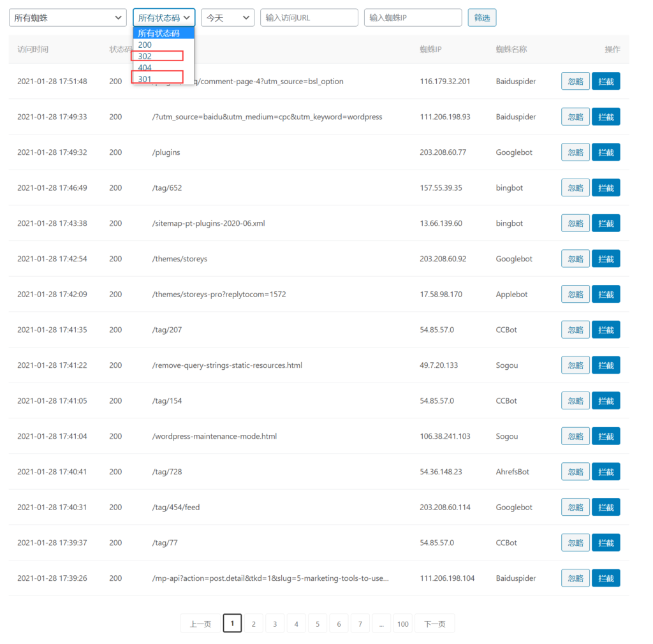This screenshot has width=653, height=644.
Task: Expand the 今天 date range dropdown
Action: 227,18
